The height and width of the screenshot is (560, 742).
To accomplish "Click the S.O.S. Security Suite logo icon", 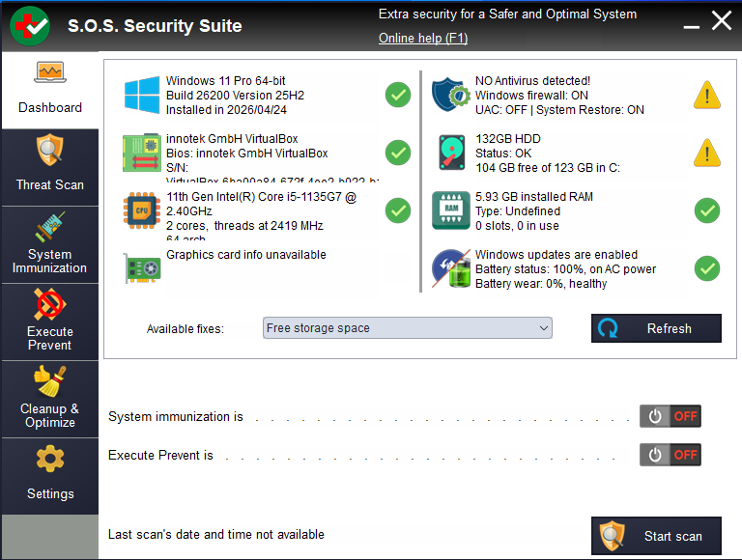I will click(30, 26).
